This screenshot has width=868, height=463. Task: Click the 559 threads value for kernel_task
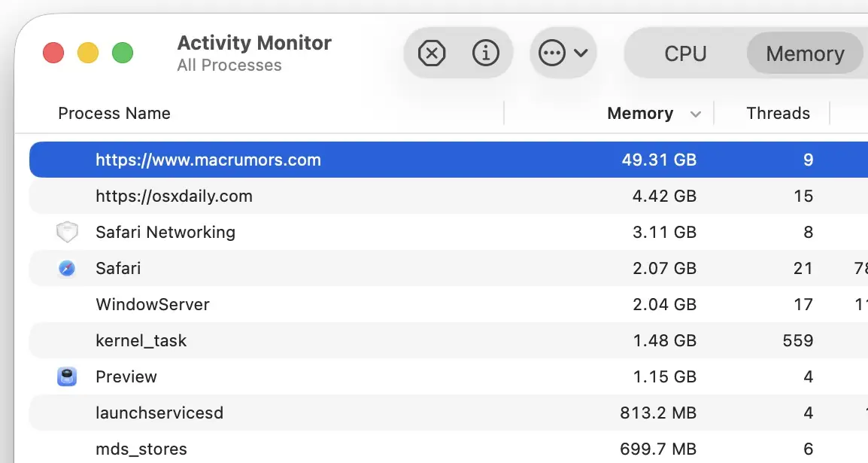(798, 340)
